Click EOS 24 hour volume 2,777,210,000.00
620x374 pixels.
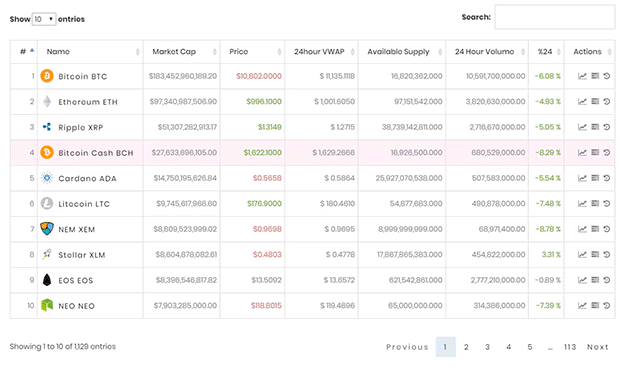tap(498, 280)
